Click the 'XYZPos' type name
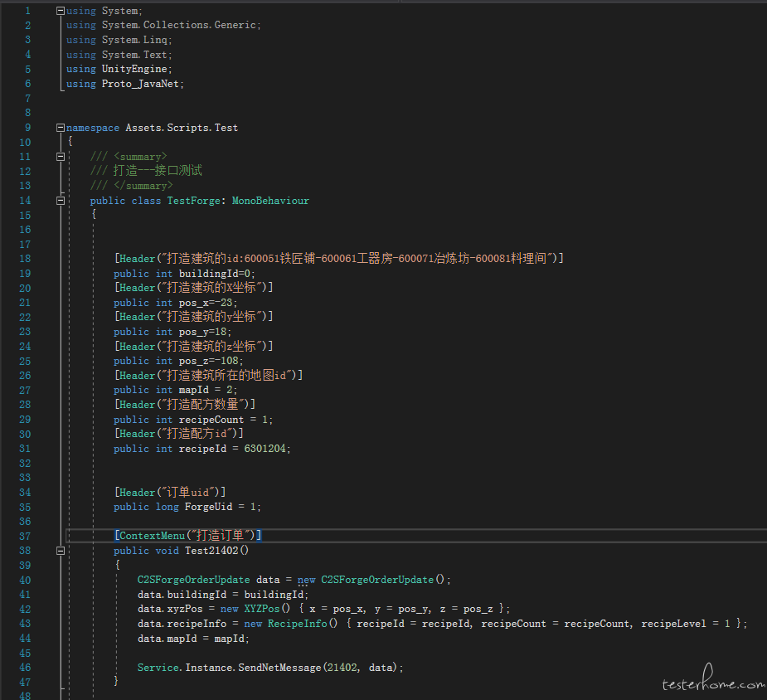Image resolution: width=767 pixels, height=700 pixels. pos(262,609)
